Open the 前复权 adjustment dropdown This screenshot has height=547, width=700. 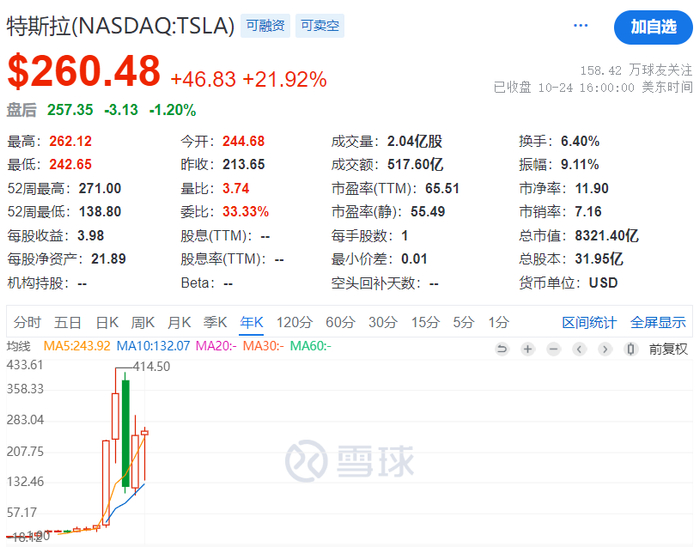[668, 349]
